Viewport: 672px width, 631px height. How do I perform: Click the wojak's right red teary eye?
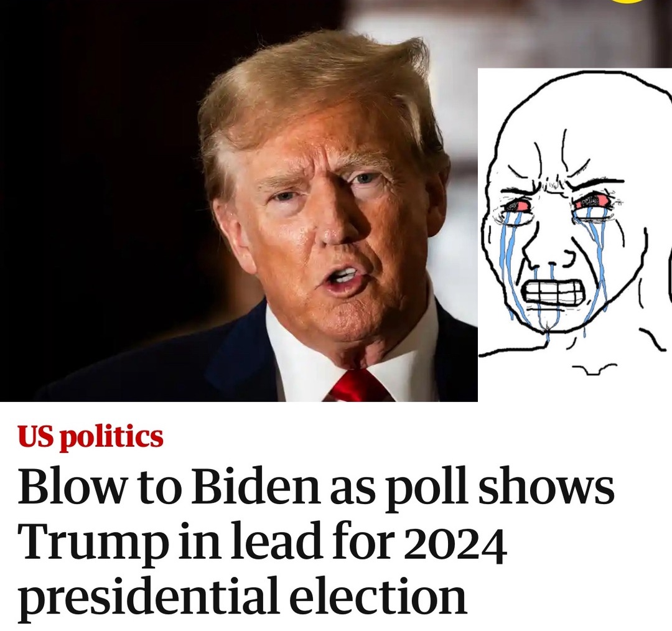tap(593, 200)
